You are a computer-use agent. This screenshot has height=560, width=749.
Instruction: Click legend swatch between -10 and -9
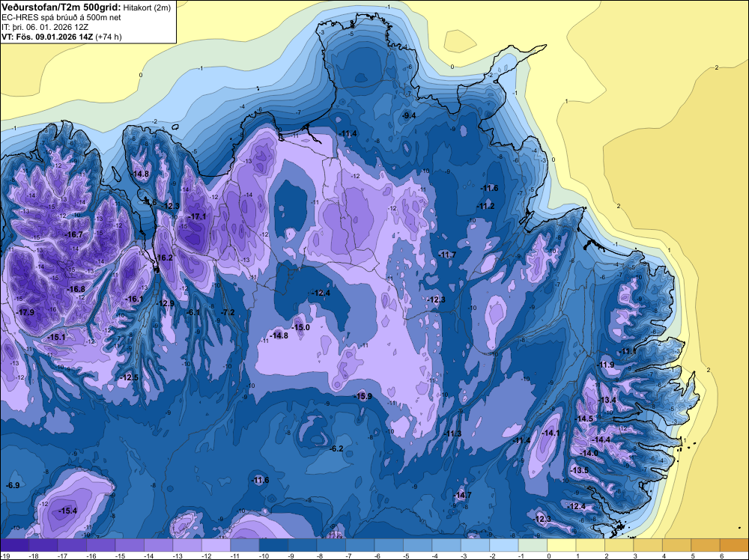pyautogui.click(x=273, y=545)
